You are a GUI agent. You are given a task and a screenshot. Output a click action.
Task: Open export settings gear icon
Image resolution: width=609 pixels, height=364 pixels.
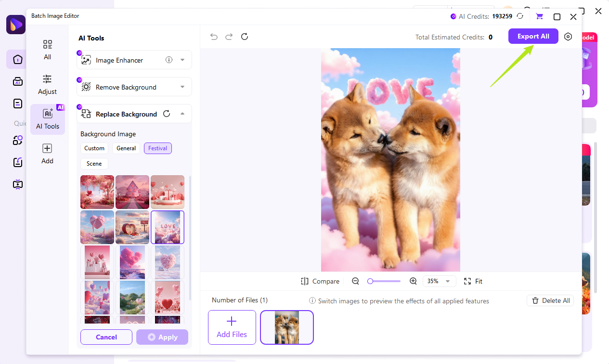tap(568, 37)
